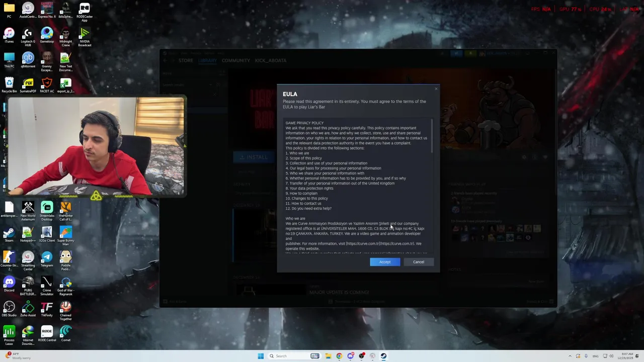
Task: Open RODECaster App shortcut
Action: pyautogui.click(x=85, y=12)
